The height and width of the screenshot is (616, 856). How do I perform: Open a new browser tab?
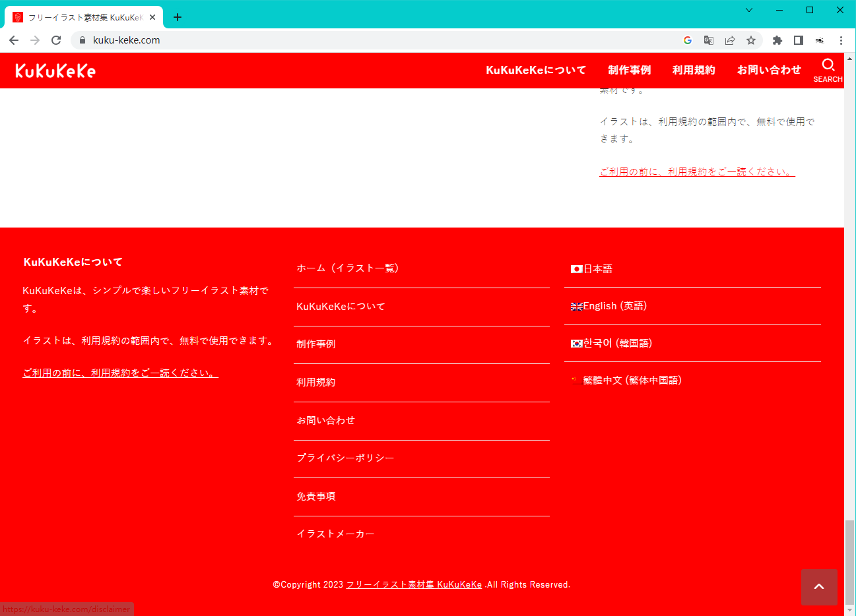(178, 17)
